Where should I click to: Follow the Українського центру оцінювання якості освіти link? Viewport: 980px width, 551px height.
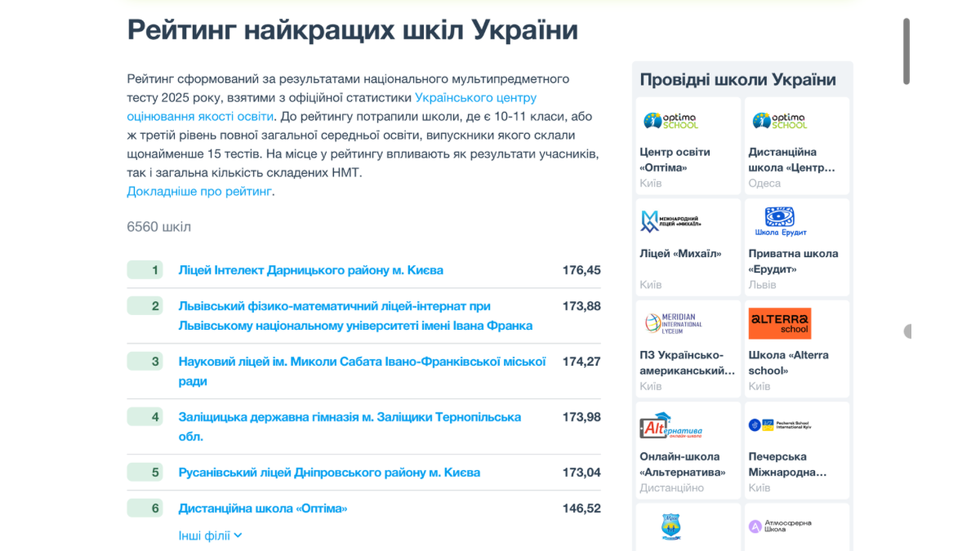click(x=332, y=107)
